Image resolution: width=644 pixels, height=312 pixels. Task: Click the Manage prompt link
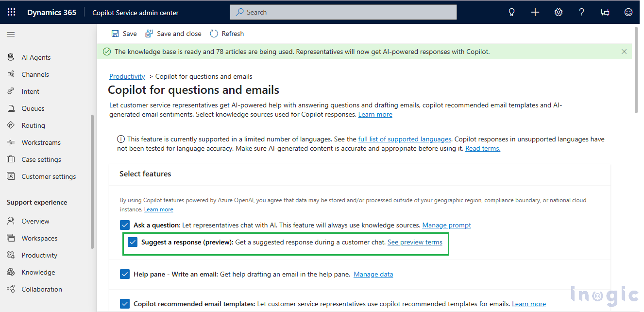(x=447, y=225)
